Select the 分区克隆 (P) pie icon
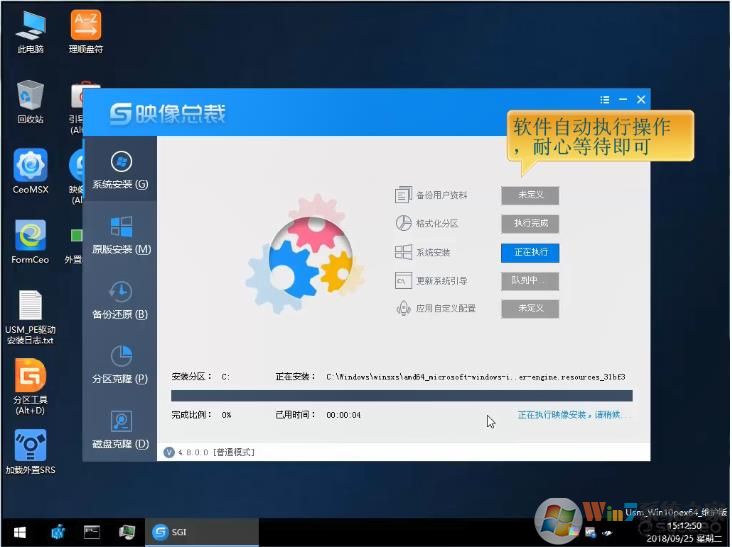Viewport: 732px width, 547px height. [120, 357]
